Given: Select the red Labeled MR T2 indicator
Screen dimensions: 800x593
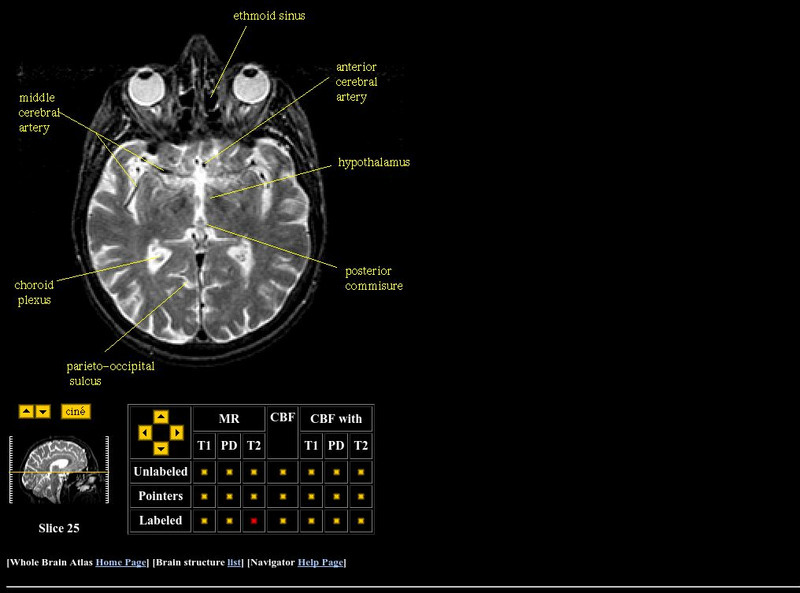Looking at the screenshot, I should (x=253, y=519).
